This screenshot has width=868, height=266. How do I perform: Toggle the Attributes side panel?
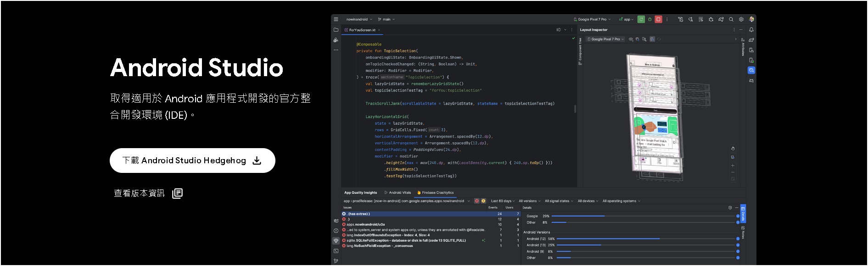[743, 47]
